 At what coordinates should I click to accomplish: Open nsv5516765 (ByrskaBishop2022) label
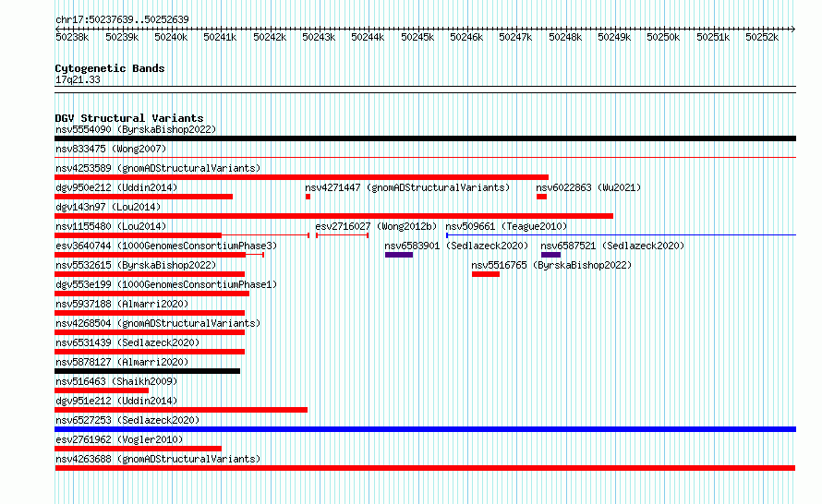click(551, 265)
